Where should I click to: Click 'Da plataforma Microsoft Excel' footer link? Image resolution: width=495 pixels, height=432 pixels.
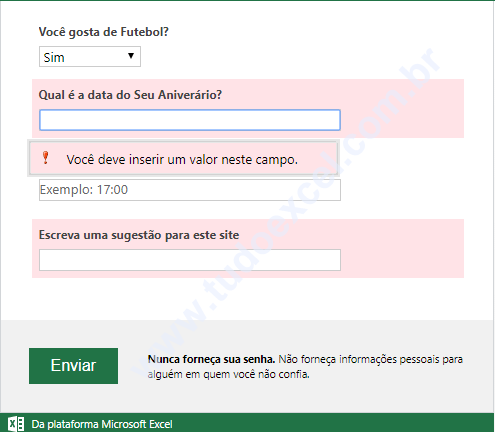(102, 424)
